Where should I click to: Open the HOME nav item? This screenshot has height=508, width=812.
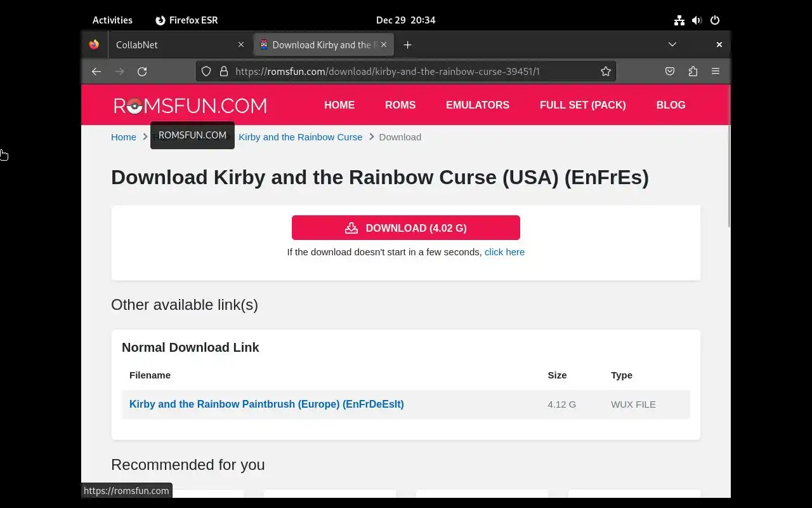(x=339, y=105)
